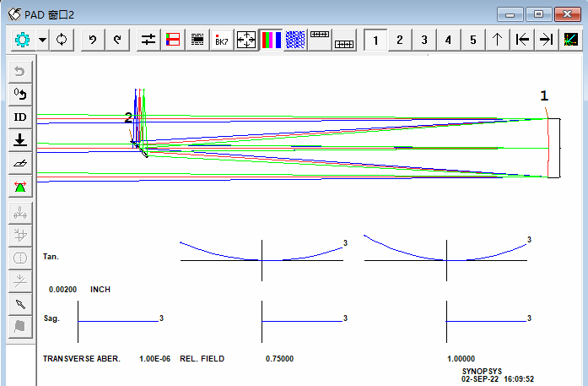Click the PAD window title icon

tap(14, 14)
